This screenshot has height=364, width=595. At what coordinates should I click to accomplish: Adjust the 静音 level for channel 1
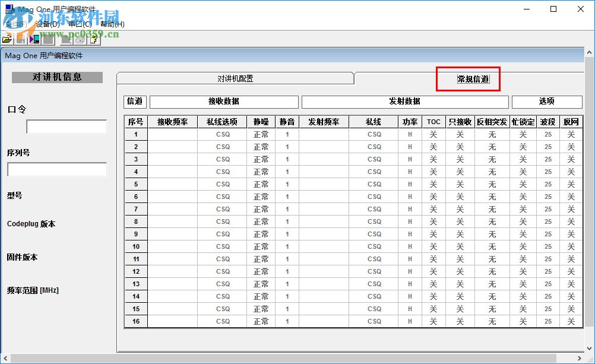[287, 134]
